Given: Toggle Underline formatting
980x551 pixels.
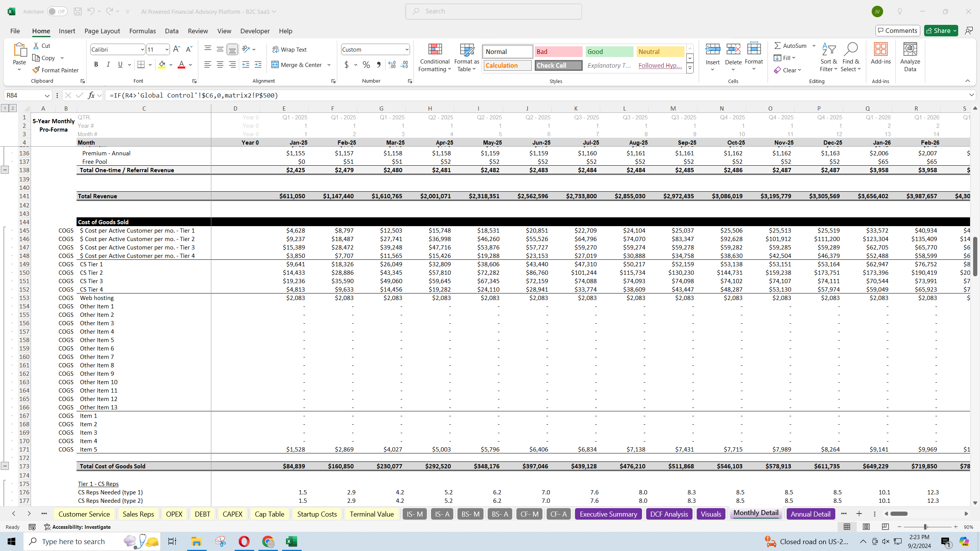Looking at the screenshot, I should pyautogui.click(x=120, y=65).
